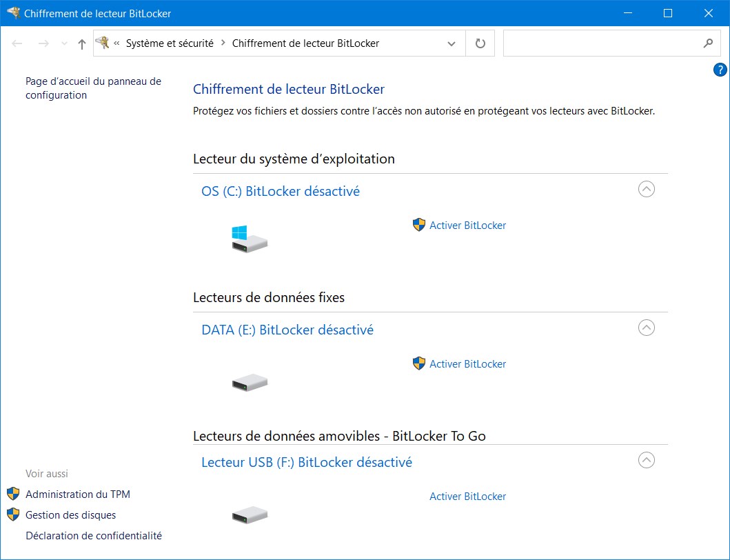Click the Lecteurs de données fixes heading
The width and height of the screenshot is (730, 560).
pos(269,297)
